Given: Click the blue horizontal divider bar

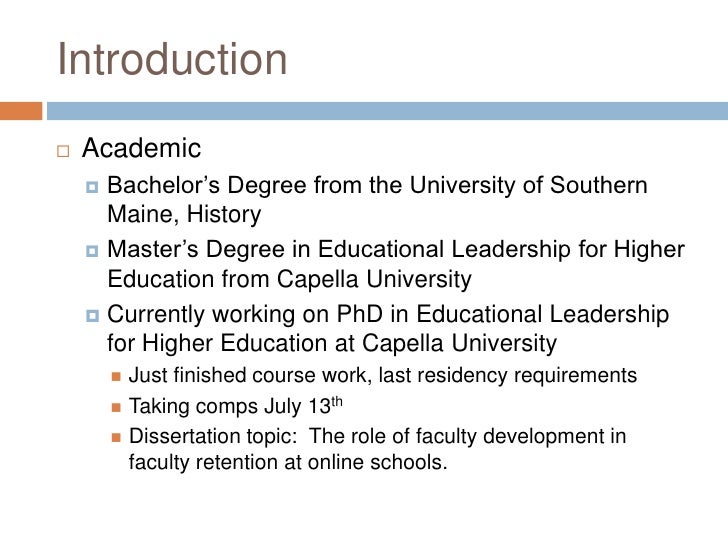Looking at the screenshot, I should (387, 111).
